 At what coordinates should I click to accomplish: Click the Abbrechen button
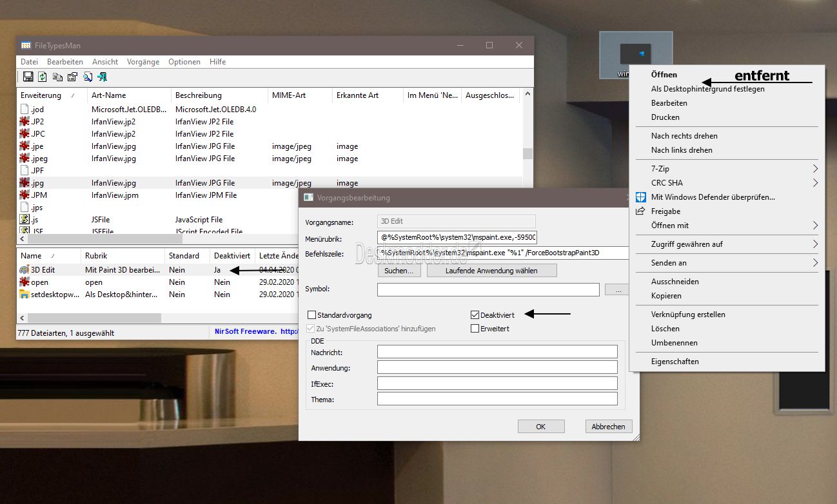tap(609, 427)
